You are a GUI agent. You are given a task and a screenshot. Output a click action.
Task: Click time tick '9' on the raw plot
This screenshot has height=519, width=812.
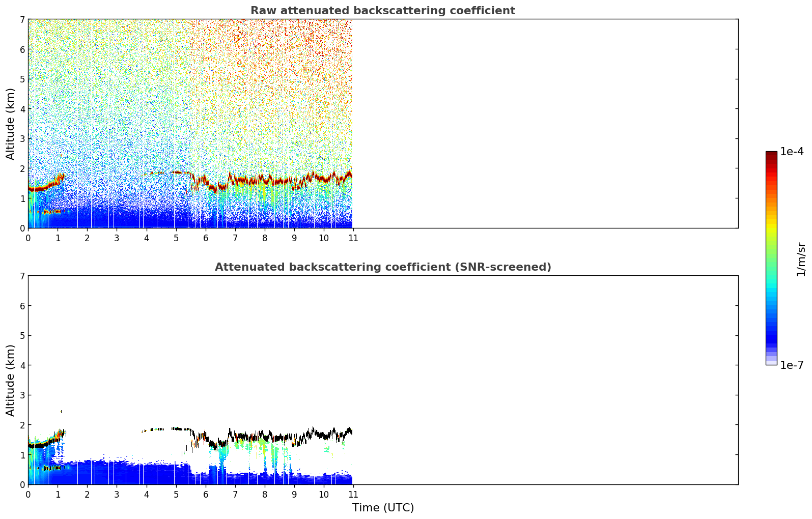click(x=294, y=238)
